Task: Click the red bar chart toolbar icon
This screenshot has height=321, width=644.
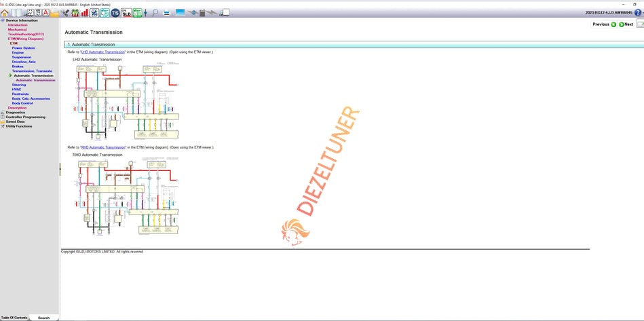Action: [85, 13]
